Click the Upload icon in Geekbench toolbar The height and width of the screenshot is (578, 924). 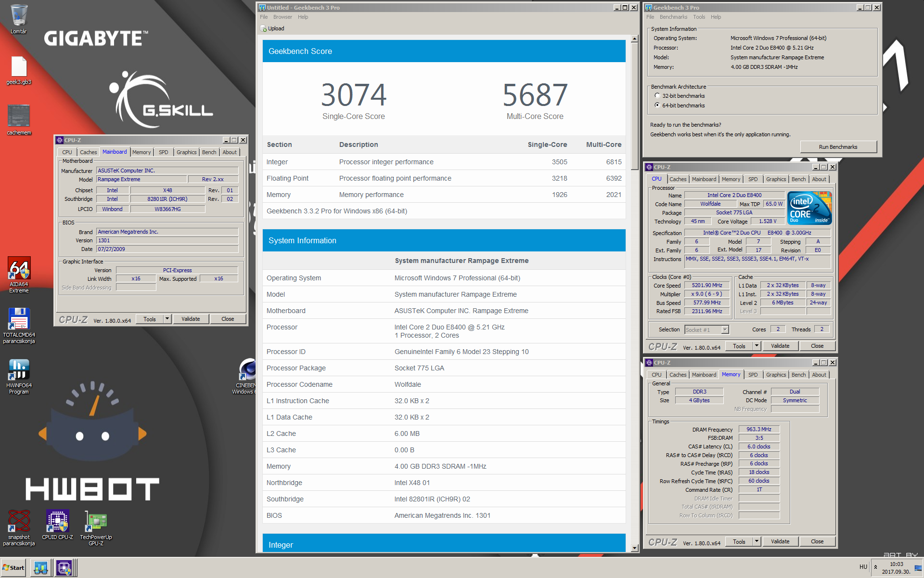[x=263, y=28]
